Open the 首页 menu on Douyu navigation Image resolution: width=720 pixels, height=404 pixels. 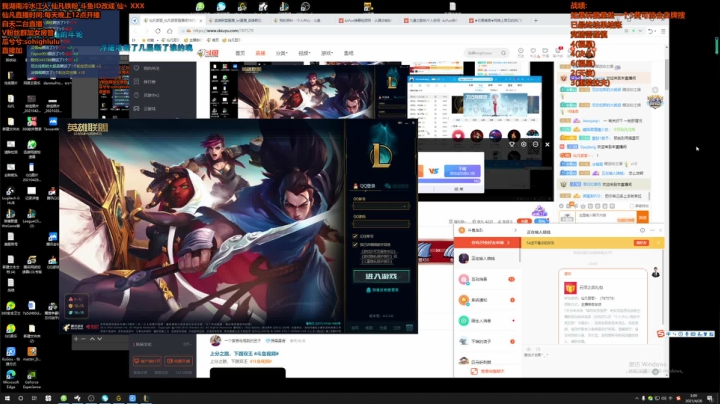240,53
